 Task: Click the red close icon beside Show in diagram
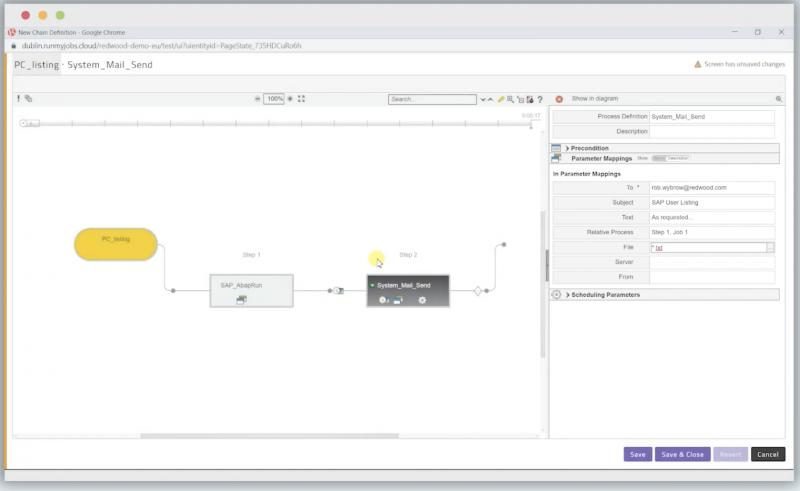click(x=559, y=99)
